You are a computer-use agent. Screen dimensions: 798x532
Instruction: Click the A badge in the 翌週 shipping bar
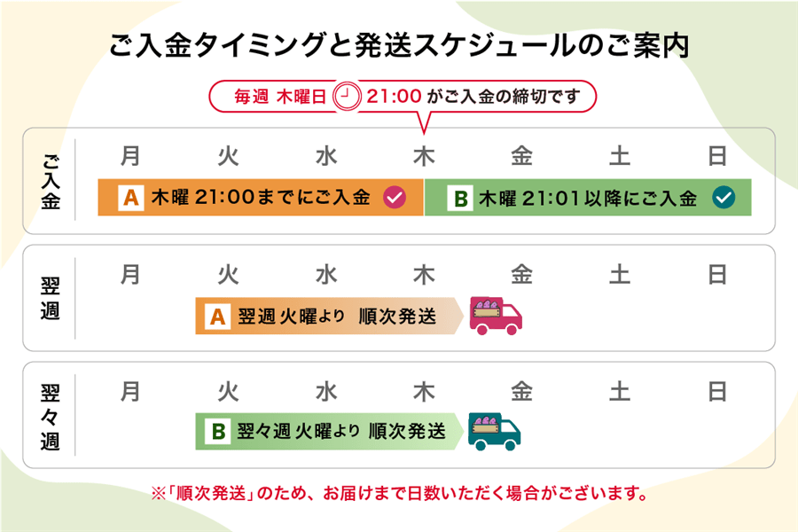tap(219, 317)
